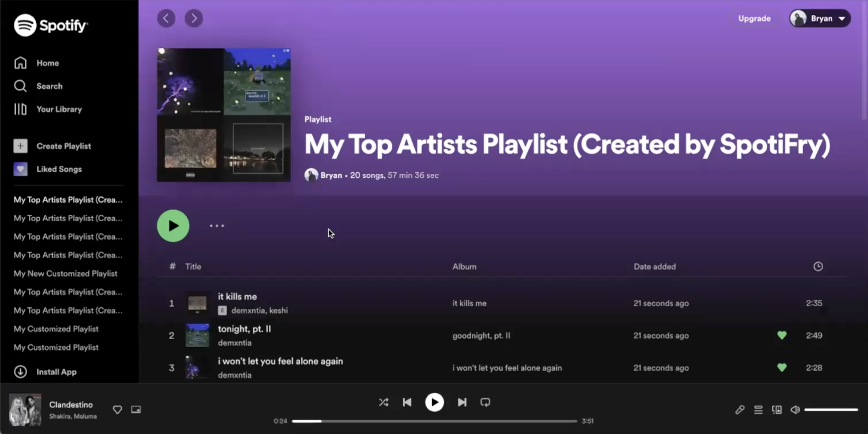Open the playlist's more options menu
The width and height of the screenshot is (868, 434).
pyautogui.click(x=217, y=225)
